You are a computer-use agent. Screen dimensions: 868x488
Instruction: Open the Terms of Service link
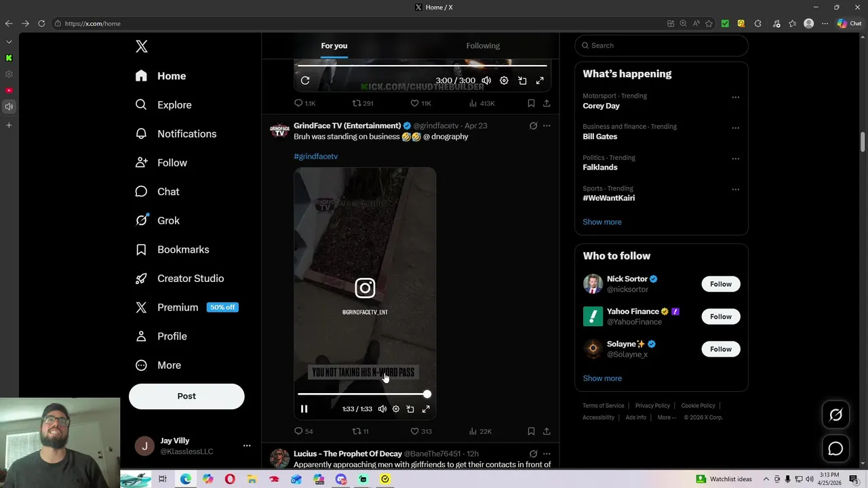tap(603, 405)
